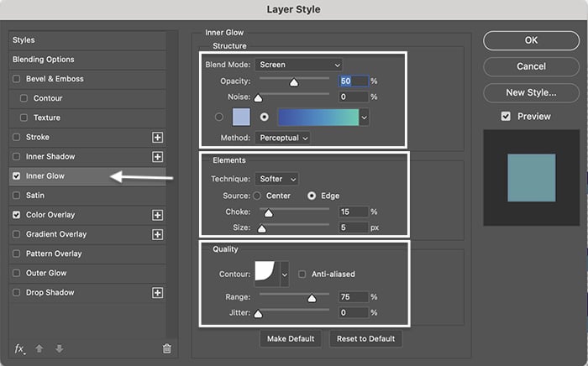Click the Jitter value field

(x=354, y=312)
